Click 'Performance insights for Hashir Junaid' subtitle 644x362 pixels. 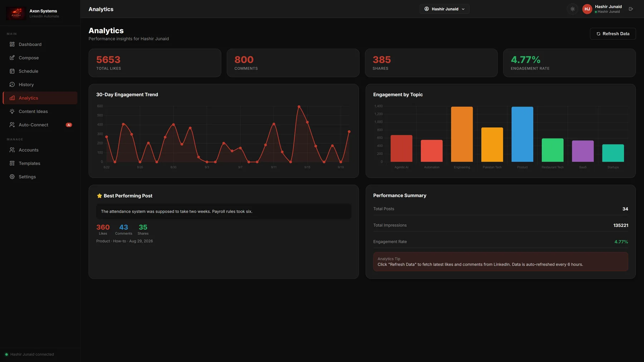coord(129,39)
